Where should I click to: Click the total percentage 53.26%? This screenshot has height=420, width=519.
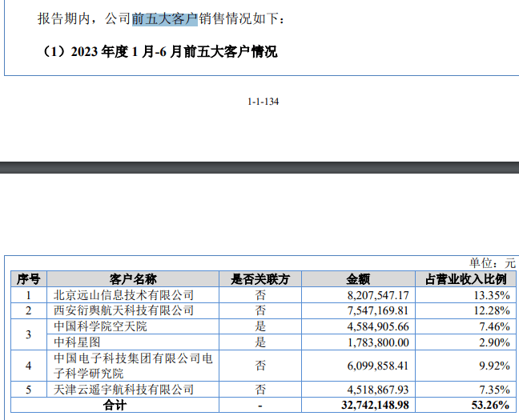point(490,405)
